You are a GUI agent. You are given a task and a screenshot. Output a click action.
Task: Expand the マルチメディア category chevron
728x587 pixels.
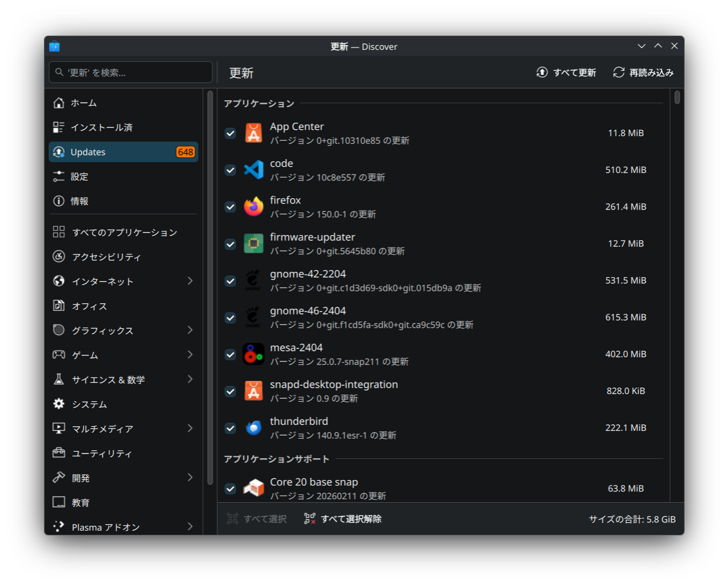[x=190, y=428]
